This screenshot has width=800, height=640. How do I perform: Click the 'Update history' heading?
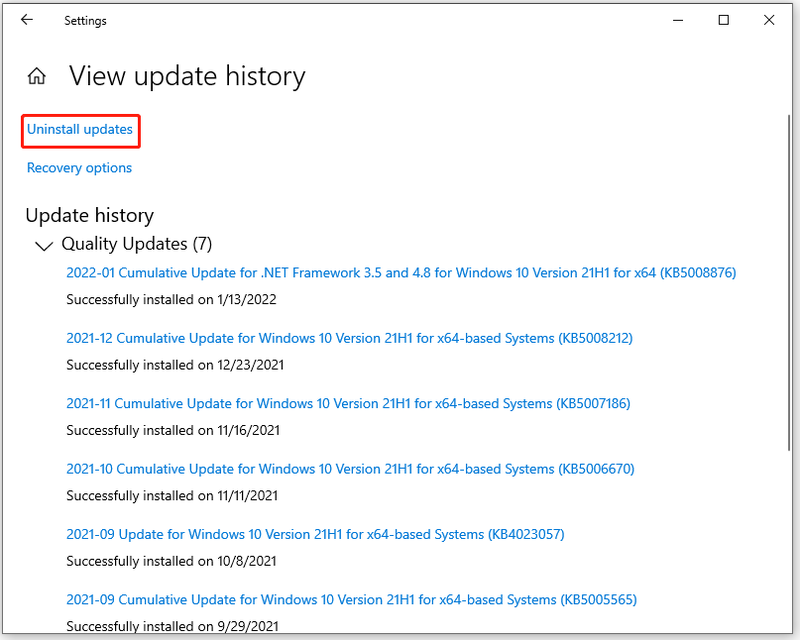(89, 215)
